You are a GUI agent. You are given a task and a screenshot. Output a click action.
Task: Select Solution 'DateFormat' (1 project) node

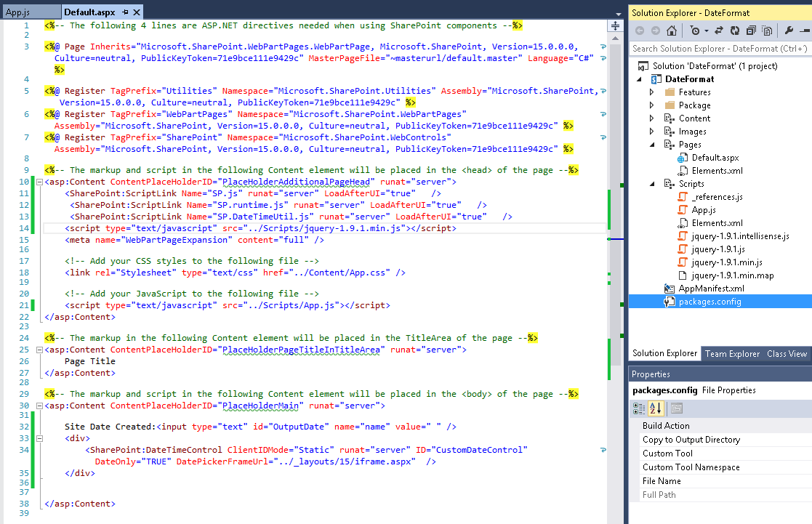[x=715, y=65]
